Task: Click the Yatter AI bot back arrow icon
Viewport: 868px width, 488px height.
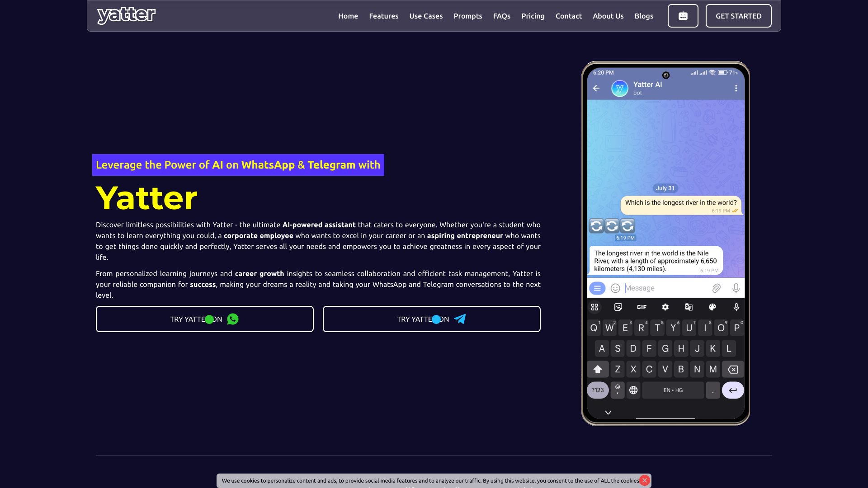Action: [597, 88]
